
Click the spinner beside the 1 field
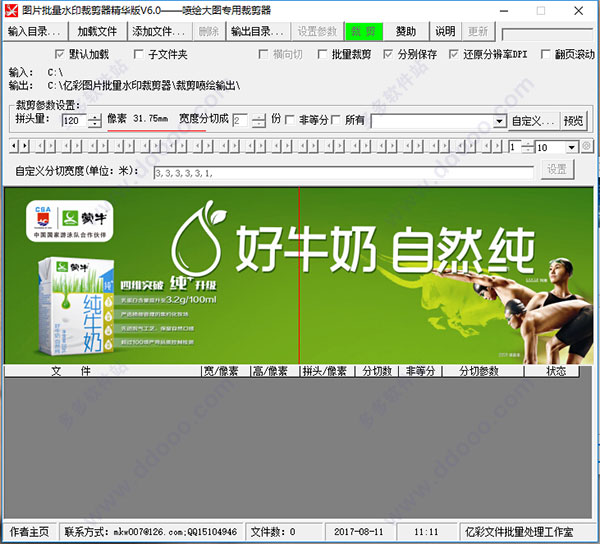point(528,147)
